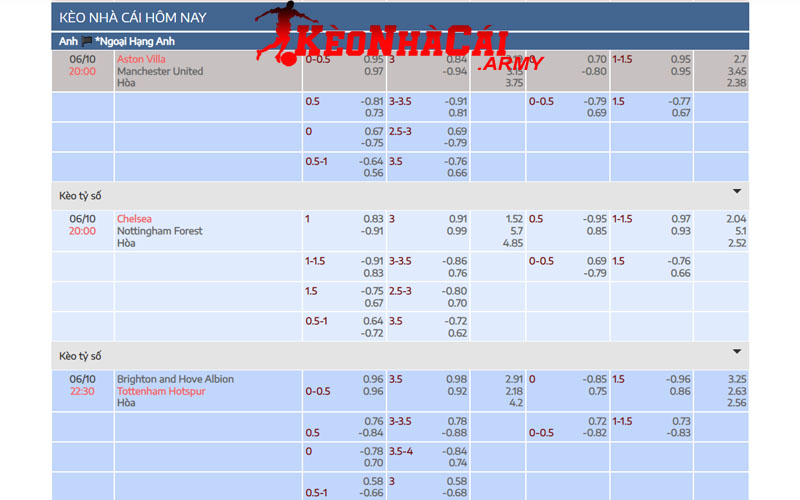Click the red soccer ball in the logo

point(285,59)
